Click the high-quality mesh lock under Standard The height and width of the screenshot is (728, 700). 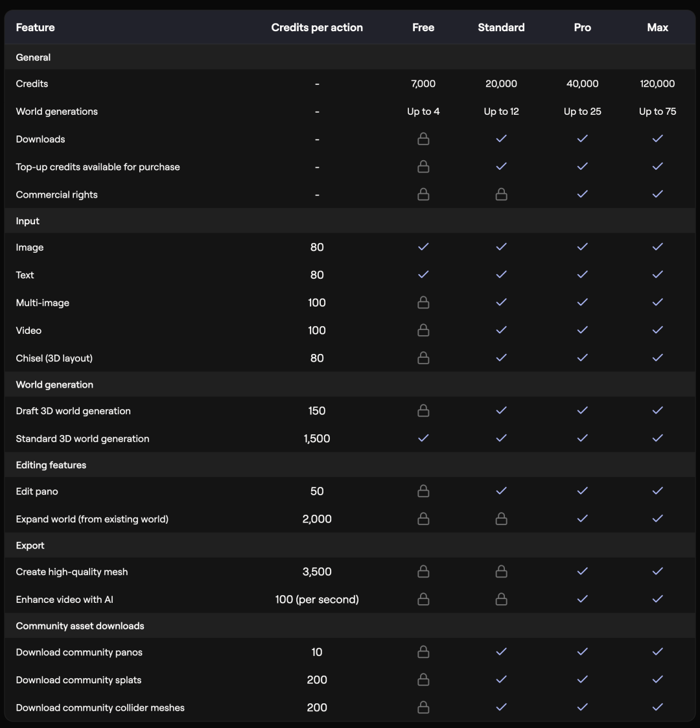pos(501,572)
